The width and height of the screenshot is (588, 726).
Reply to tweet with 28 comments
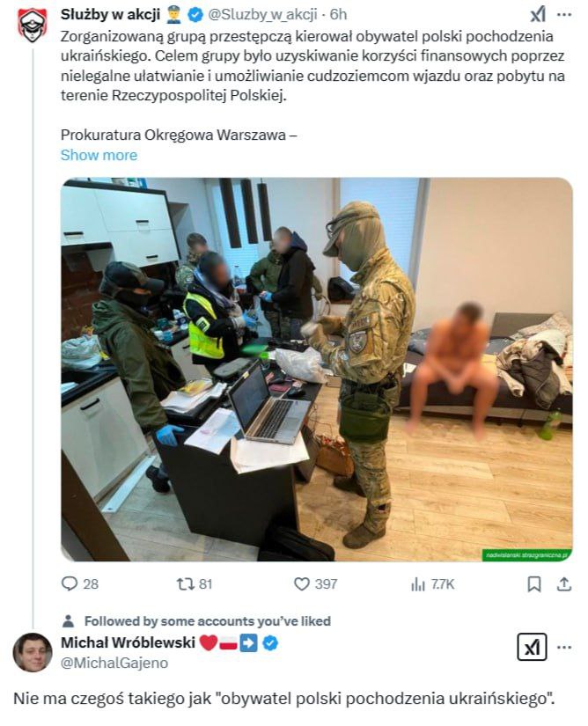(x=79, y=583)
